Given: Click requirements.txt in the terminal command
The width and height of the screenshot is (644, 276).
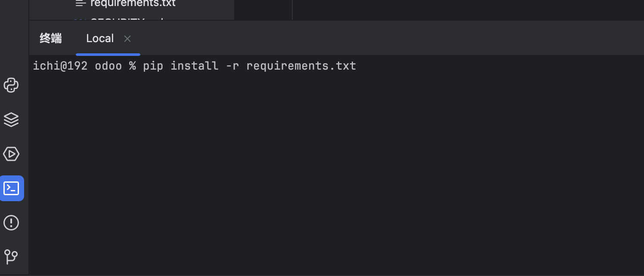Looking at the screenshot, I should 301,66.
